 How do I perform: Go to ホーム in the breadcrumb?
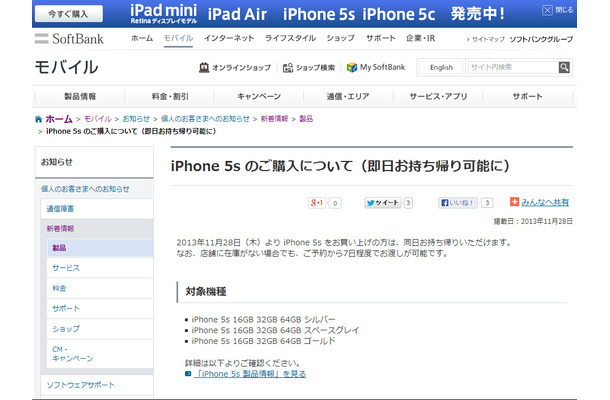pyautogui.click(x=59, y=119)
